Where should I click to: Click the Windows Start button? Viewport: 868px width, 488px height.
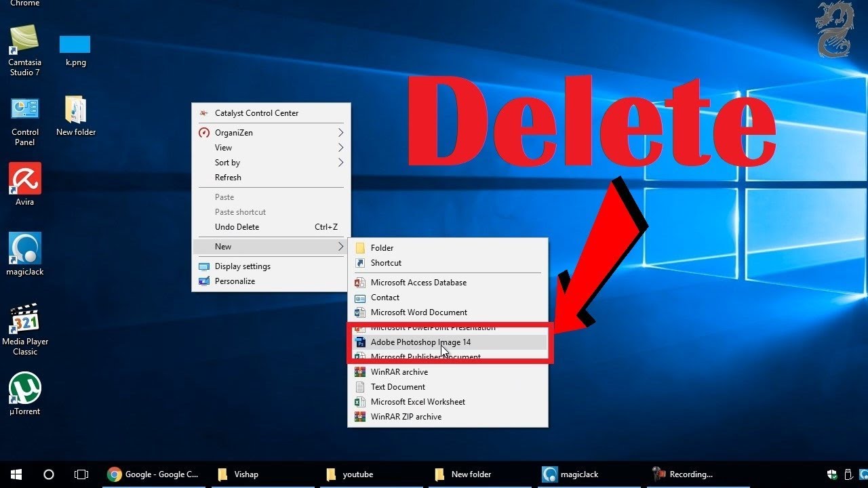16,474
